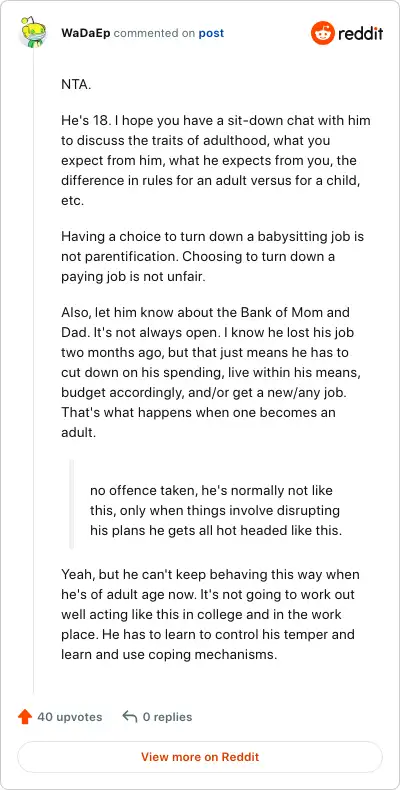Click the reddit wordmark text
The image size is (400, 790).
click(361, 33)
